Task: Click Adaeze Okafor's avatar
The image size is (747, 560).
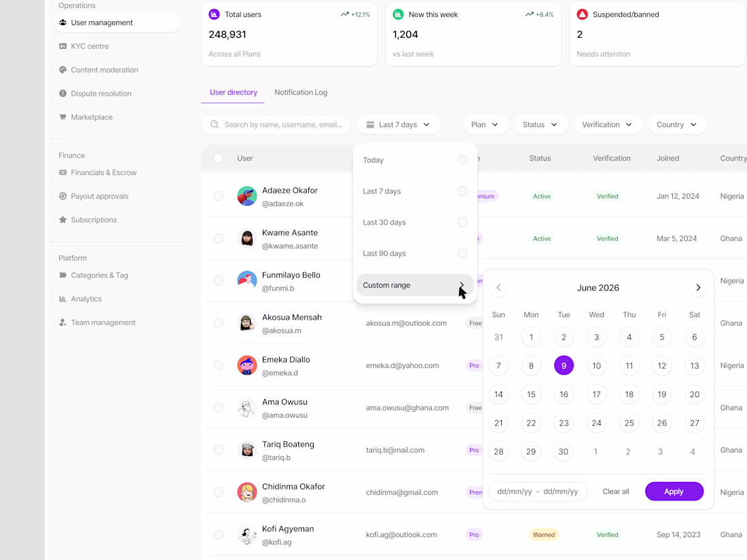Action: [247, 196]
